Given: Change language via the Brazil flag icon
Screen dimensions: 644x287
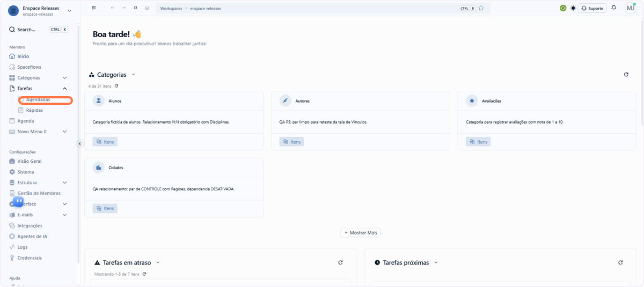Looking at the screenshot, I should coord(563,8).
